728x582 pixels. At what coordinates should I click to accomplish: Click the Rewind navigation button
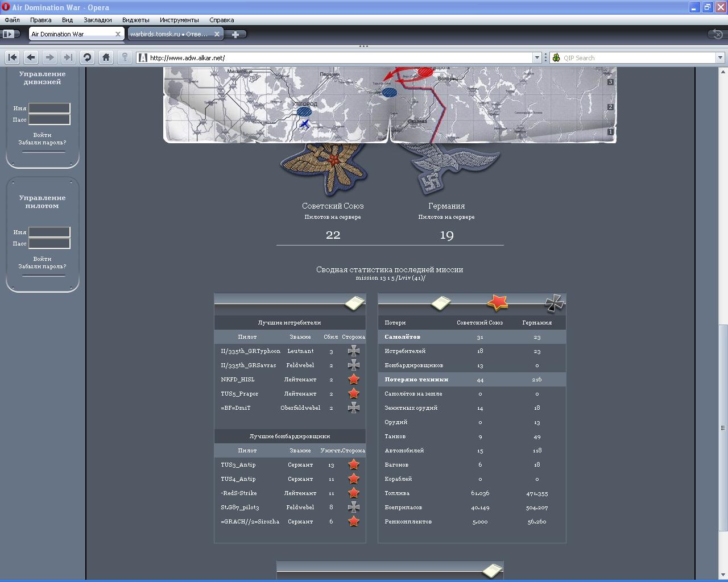point(13,57)
